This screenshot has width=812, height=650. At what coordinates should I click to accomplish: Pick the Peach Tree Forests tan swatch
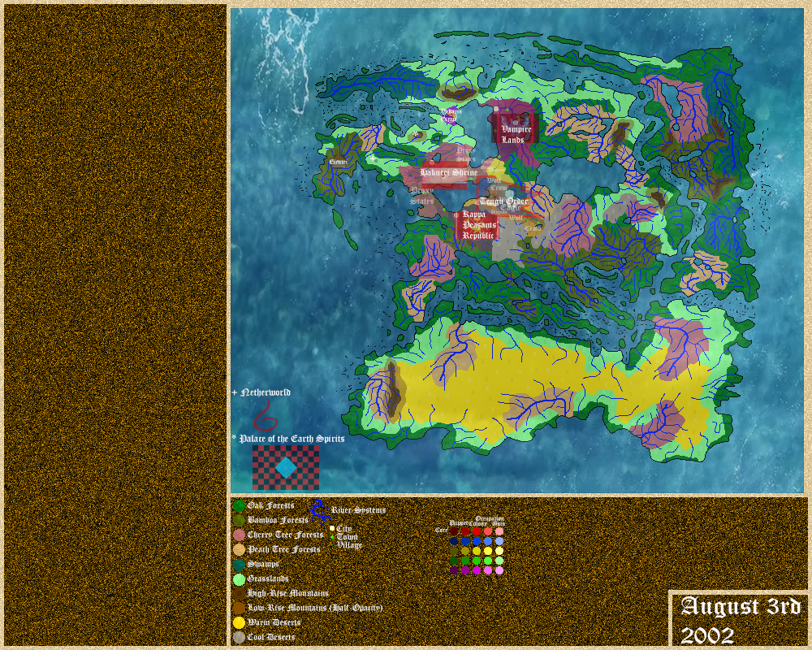click(239, 549)
